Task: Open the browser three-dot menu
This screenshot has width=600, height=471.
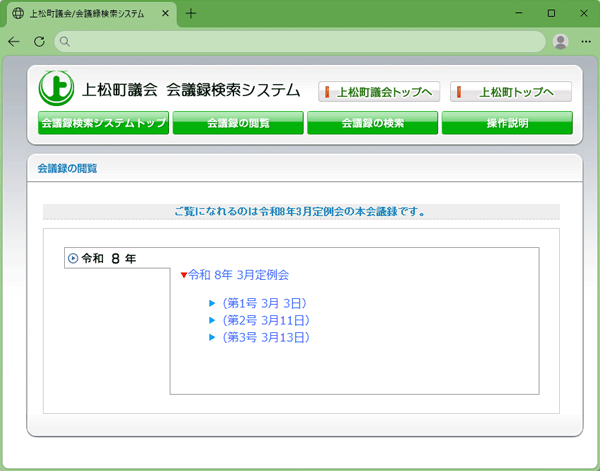Action: [x=586, y=41]
